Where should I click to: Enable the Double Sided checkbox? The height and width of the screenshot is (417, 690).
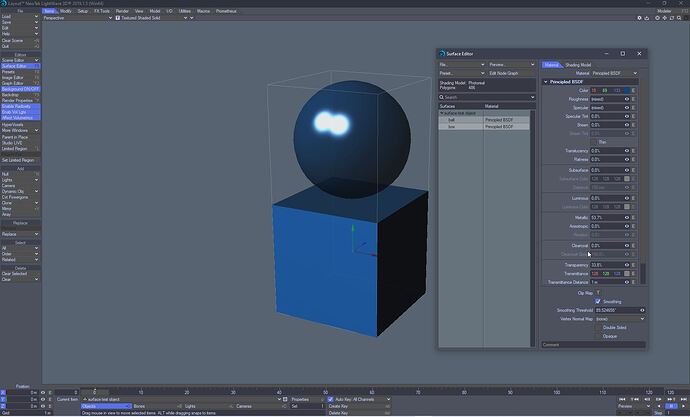tap(598, 328)
